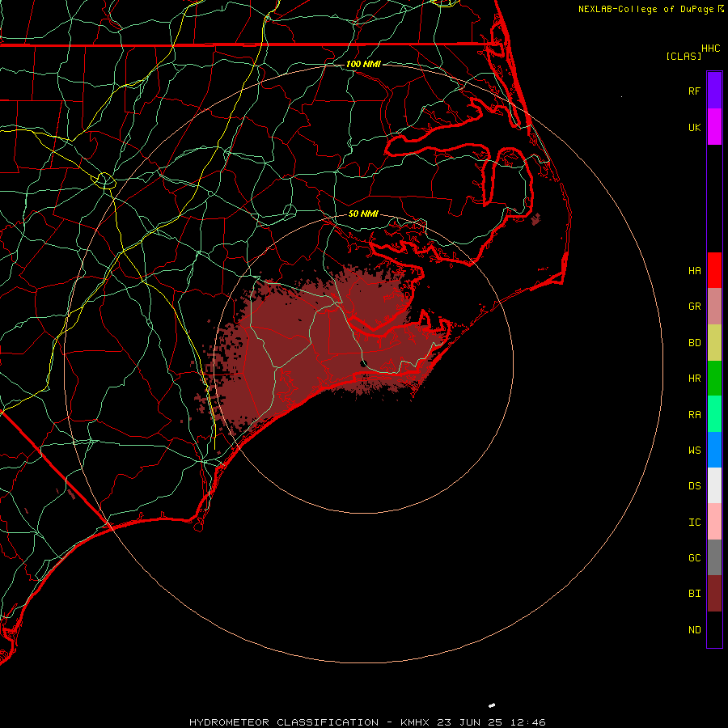Click the HYDROMETEOR CLASSIFICATION title text
728x728 pixels.
284,722
